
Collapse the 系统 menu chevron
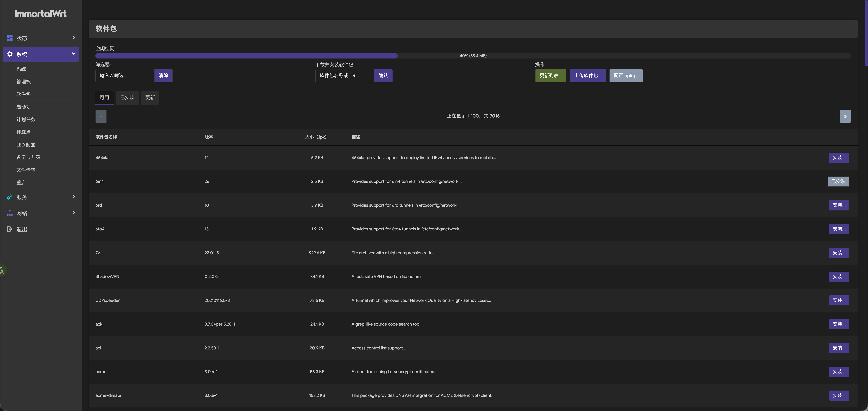point(74,54)
